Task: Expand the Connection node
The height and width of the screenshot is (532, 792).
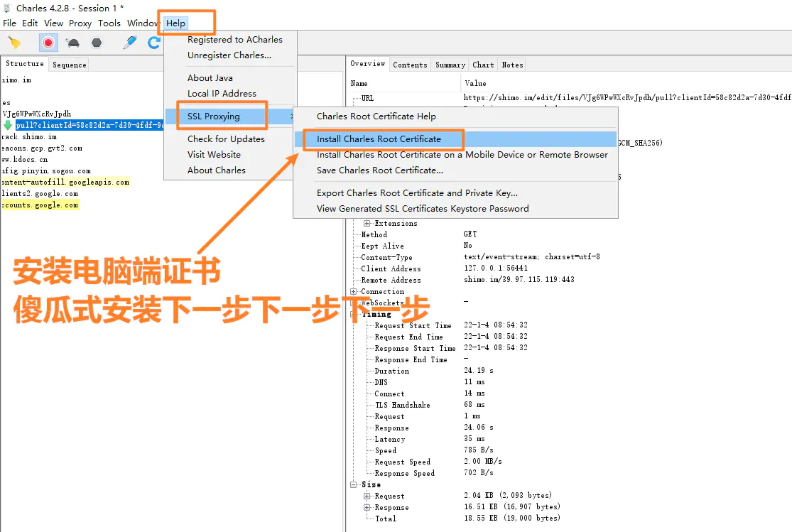Action: (354, 291)
